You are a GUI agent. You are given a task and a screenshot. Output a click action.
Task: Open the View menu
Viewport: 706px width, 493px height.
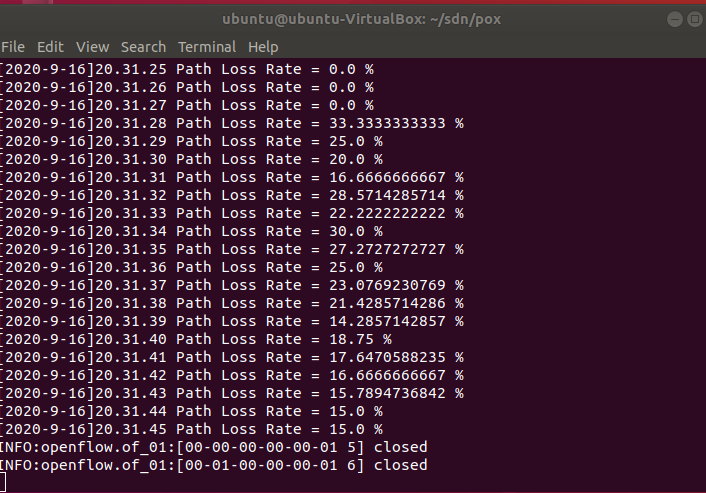point(93,47)
